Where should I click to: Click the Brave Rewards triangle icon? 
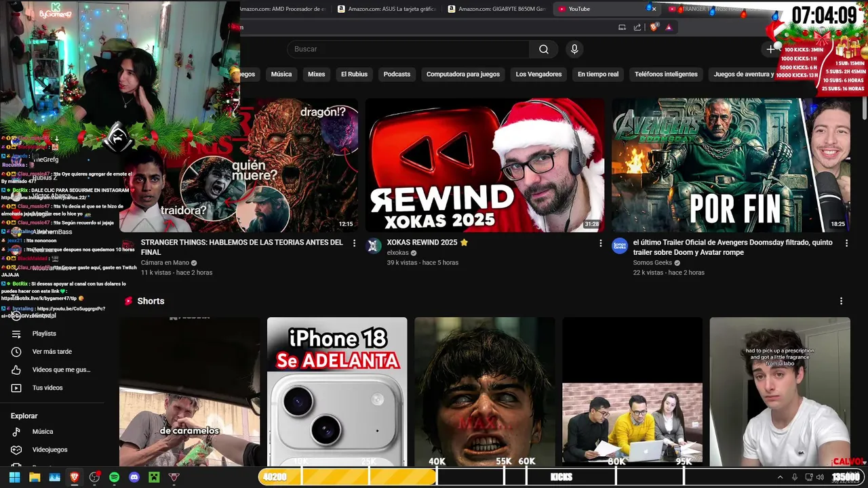click(669, 27)
